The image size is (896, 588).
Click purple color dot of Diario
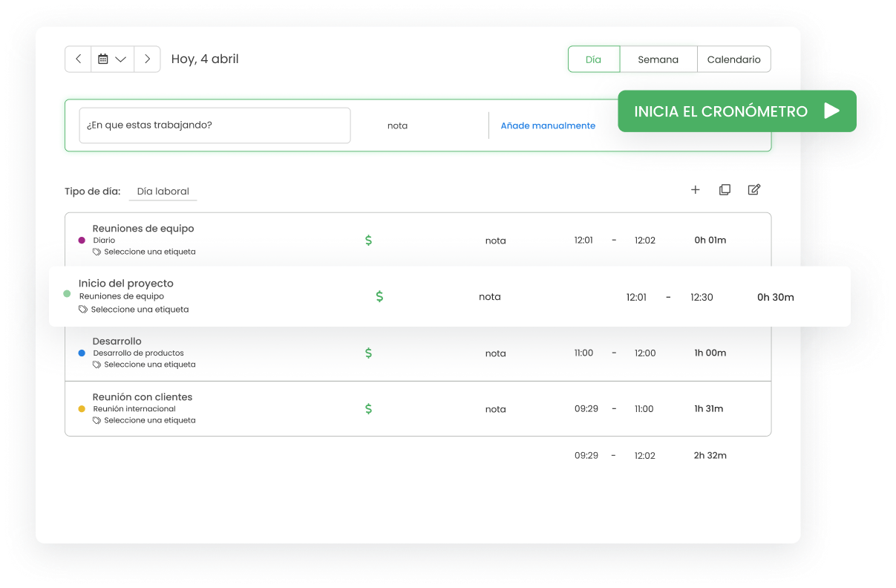click(82, 241)
